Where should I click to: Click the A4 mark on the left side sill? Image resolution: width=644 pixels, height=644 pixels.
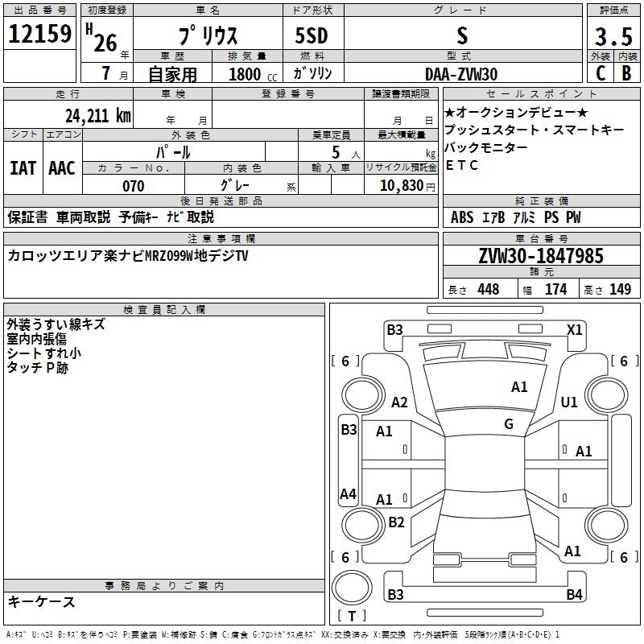pos(348,493)
